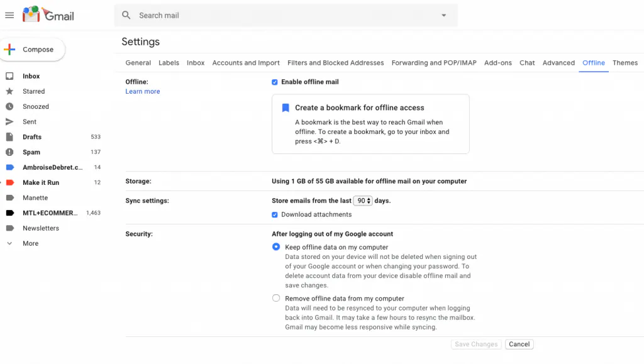The height and width of the screenshot is (364, 644).
Task: Switch to the Add-ons tab
Action: [x=498, y=63]
